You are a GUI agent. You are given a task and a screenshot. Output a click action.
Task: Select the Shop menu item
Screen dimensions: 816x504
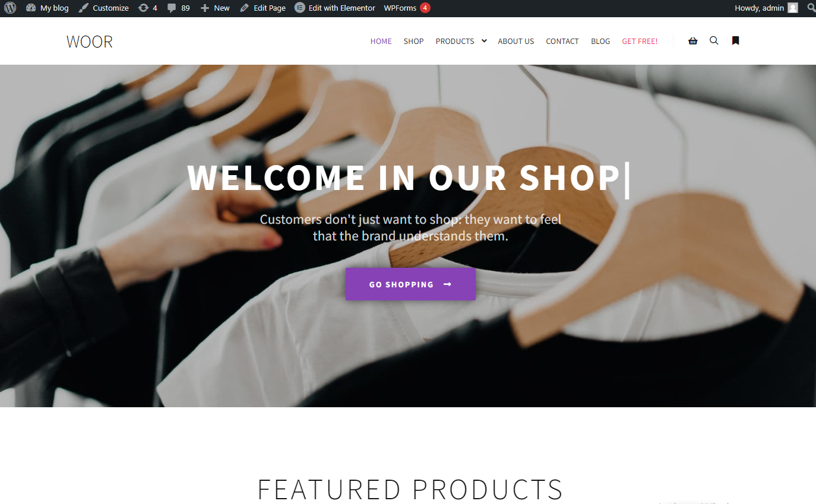tap(413, 41)
